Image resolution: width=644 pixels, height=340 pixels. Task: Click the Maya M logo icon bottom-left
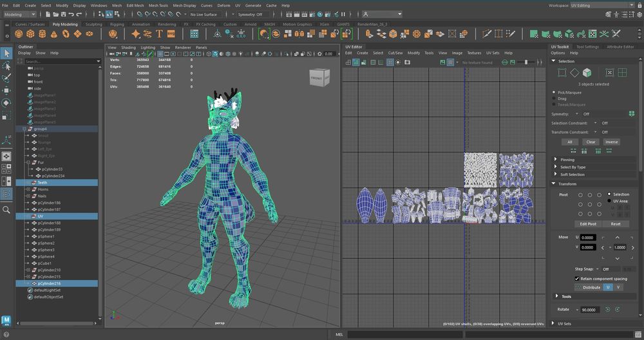click(x=6, y=320)
